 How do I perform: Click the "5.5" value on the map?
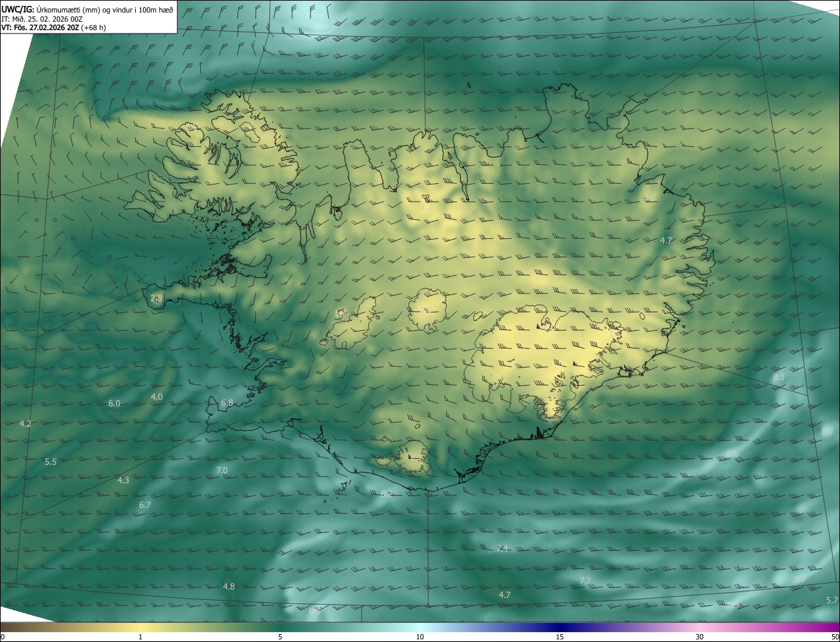coord(51,461)
